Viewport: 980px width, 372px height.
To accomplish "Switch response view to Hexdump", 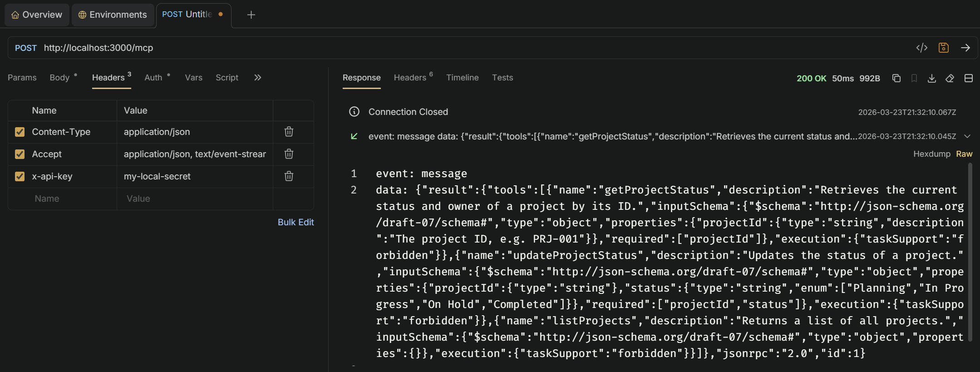I will pyautogui.click(x=931, y=154).
